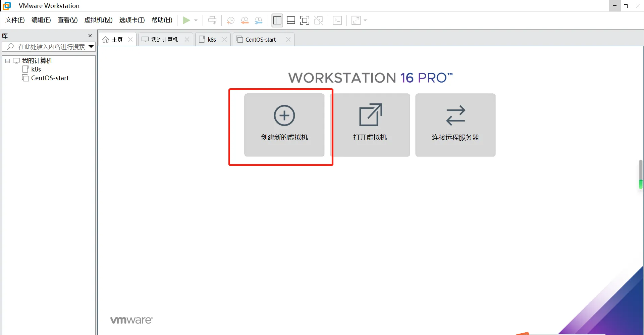
Task: Click the 连接远程服务器 button
Action: pos(455,125)
